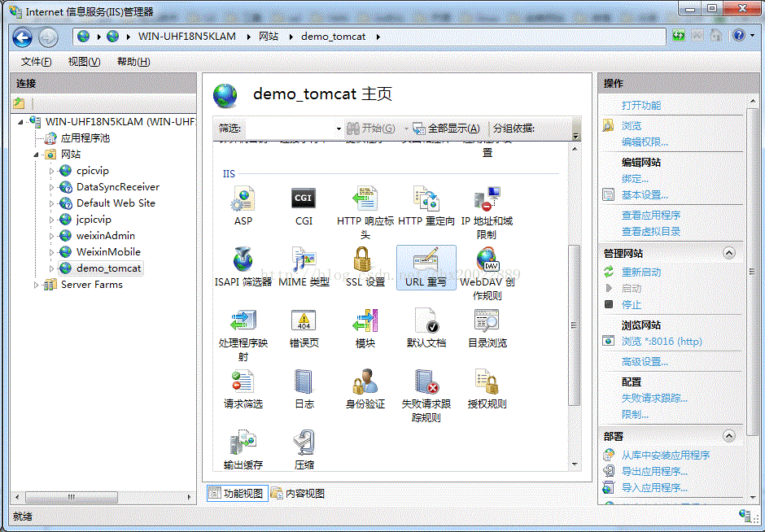The width and height of the screenshot is (765, 532).
Task: Click the 筛选 filter input field
Action: point(290,129)
